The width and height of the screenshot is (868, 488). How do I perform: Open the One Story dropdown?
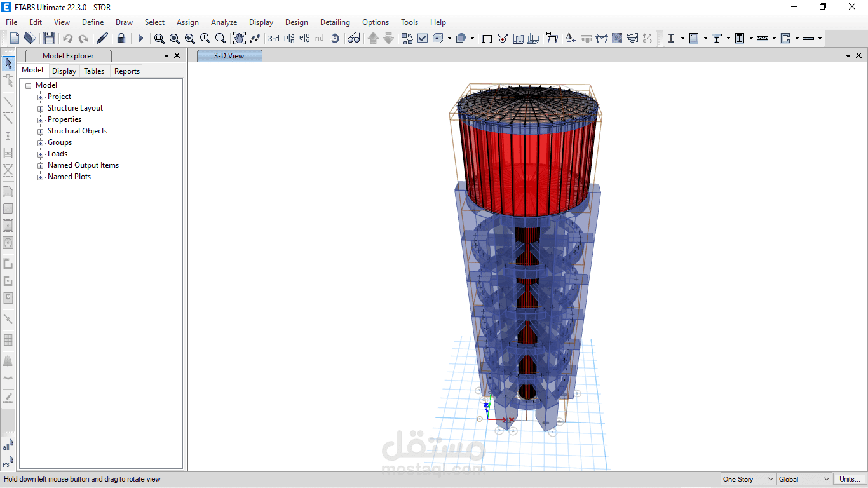(x=748, y=479)
